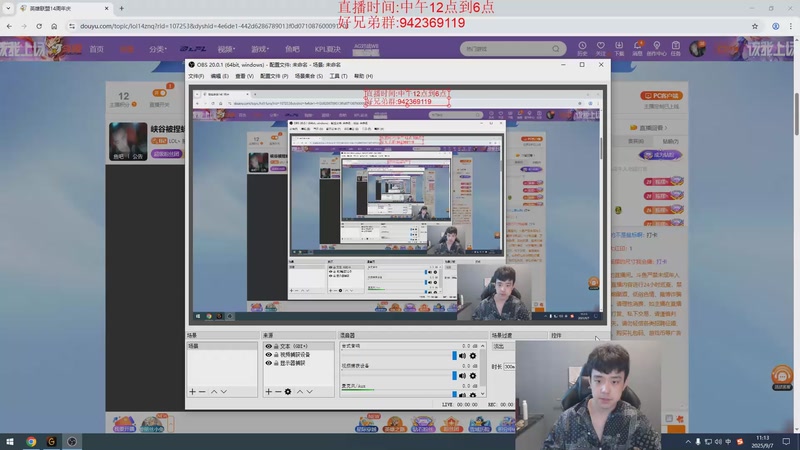Image resolution: width=800 pixels, height=450 pixels.
Task: Remove the selected scene with the minus icon
Action: 202,392
